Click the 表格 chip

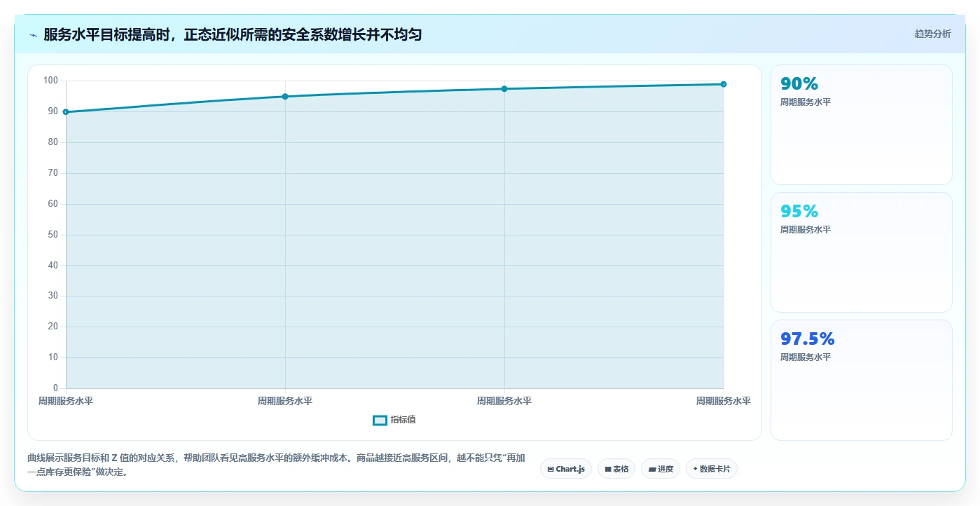tap(616, 469)
